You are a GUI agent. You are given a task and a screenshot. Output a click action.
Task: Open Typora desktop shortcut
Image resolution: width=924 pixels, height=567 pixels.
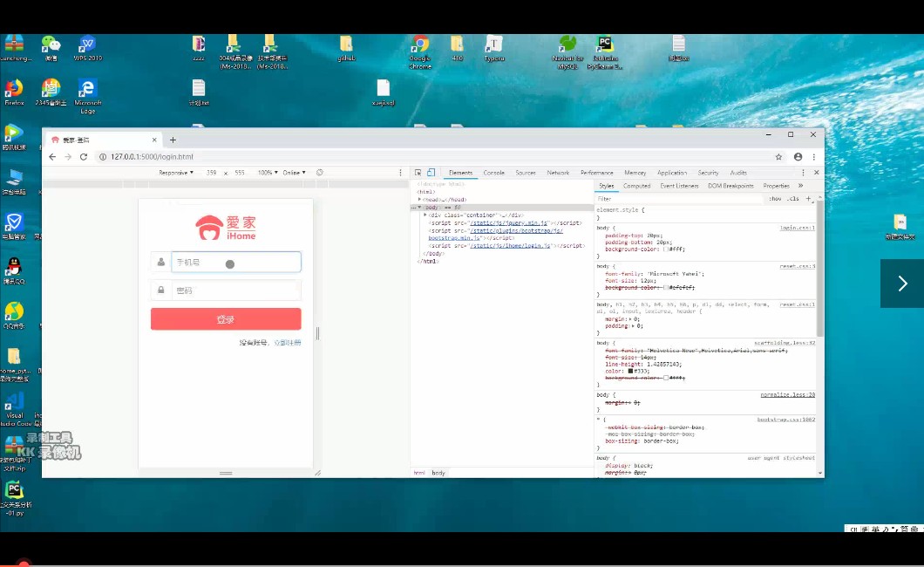coord(494,48)
